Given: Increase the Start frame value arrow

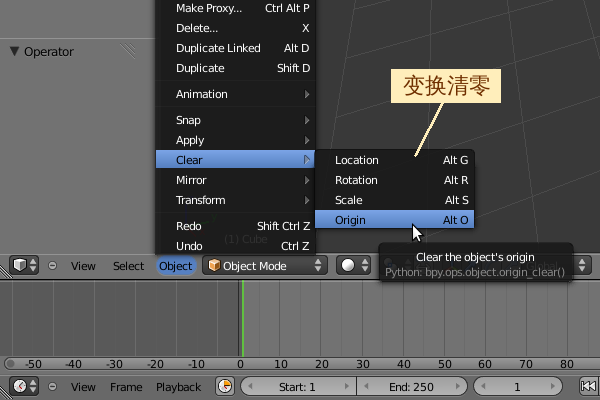Looking at the screenshot, I should 347,387.
